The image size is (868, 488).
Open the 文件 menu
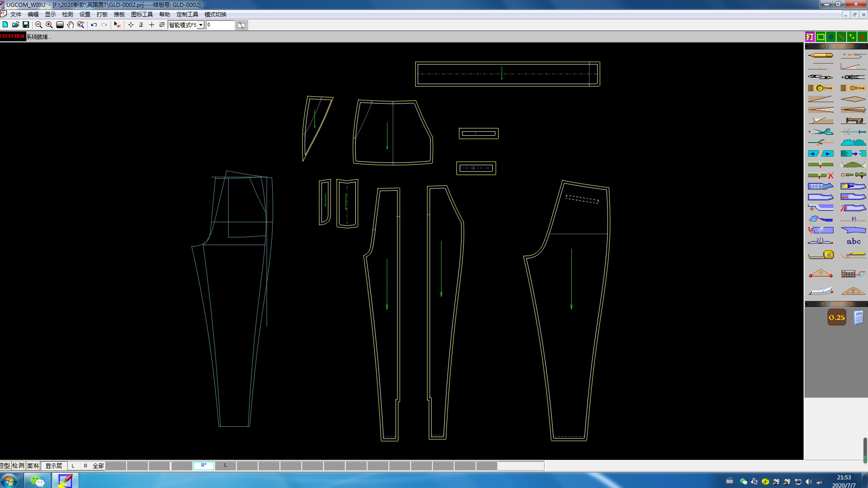(x=16, y=15)
